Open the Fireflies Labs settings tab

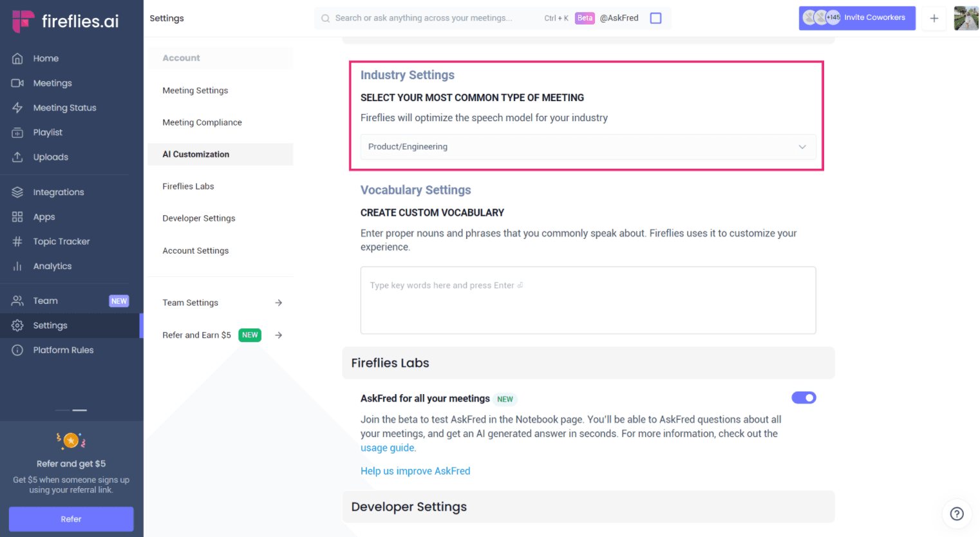coord(188,186)
